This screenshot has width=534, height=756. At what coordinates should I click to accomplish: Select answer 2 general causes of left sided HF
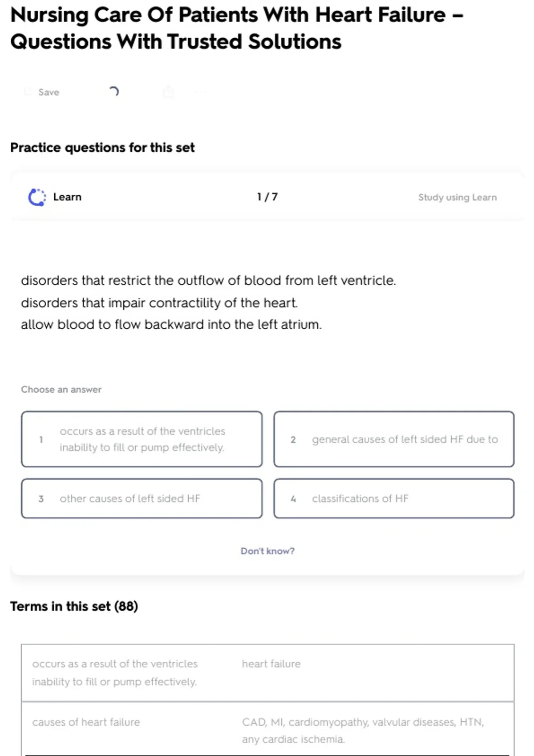click(x=394, y=439)
